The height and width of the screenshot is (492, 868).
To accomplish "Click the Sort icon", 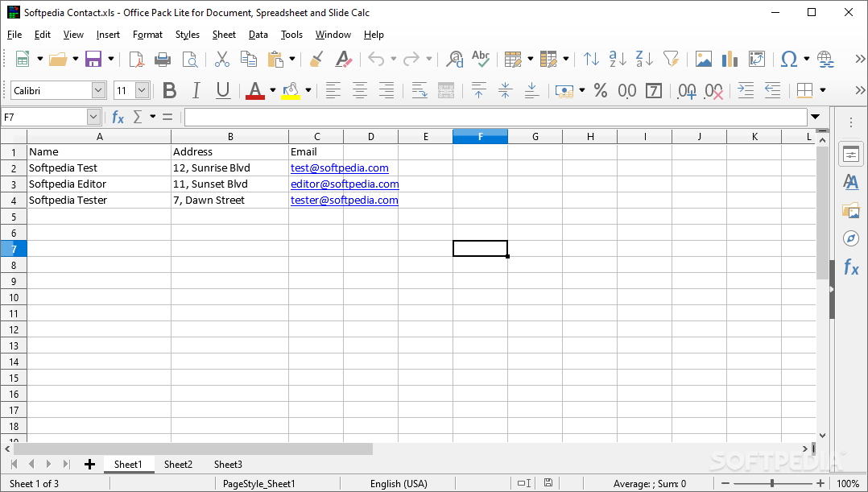I will pyautogui.click(x=591, y=59).
